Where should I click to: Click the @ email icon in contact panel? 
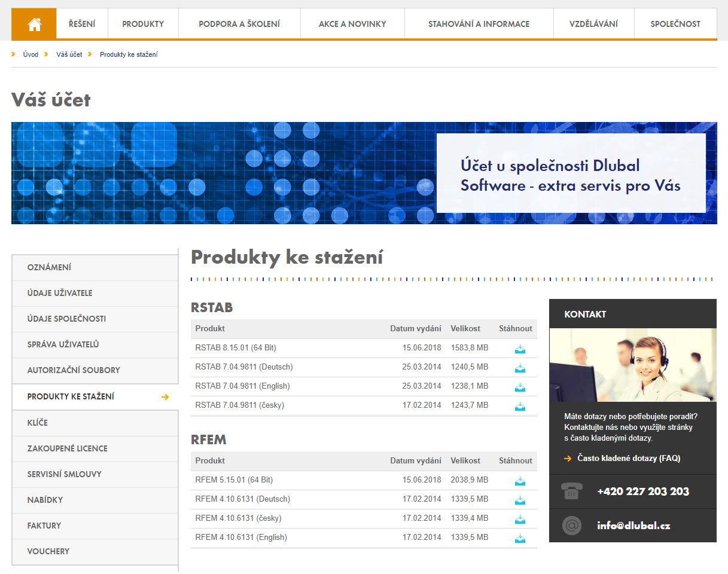[x=572, y=526]
